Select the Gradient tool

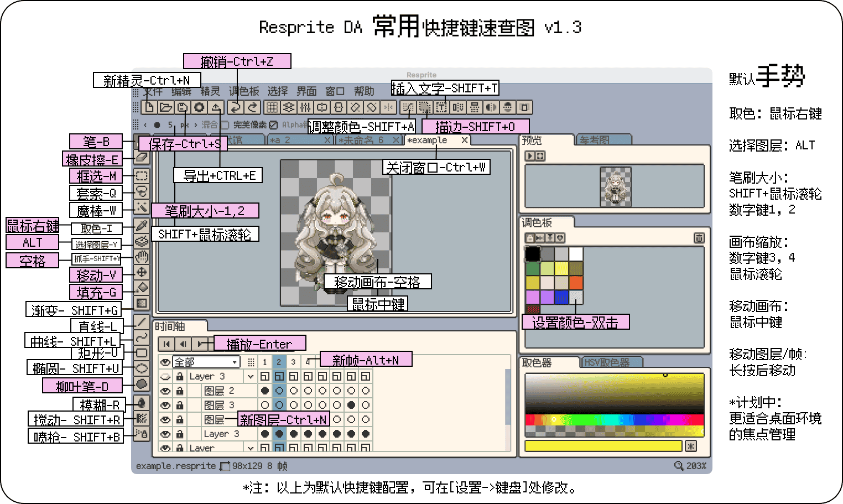click(x=142, y=303)
